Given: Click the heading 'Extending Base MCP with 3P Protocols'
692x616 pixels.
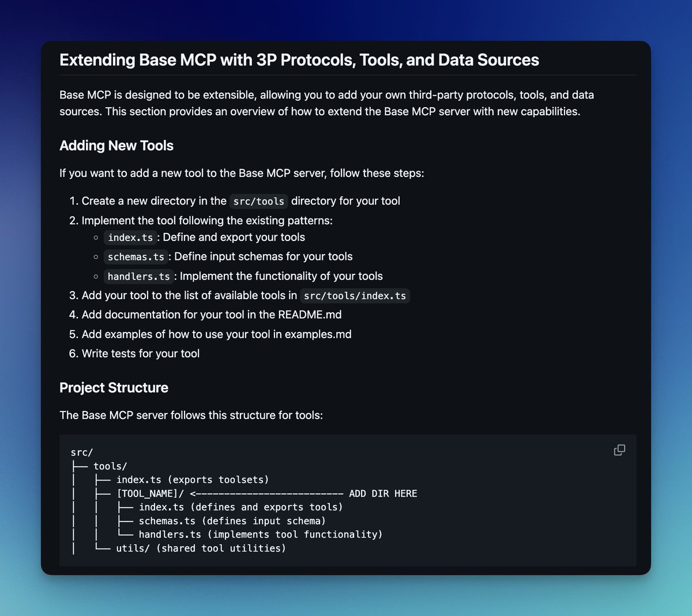Looking at the screenshot, I should [299, 60].
